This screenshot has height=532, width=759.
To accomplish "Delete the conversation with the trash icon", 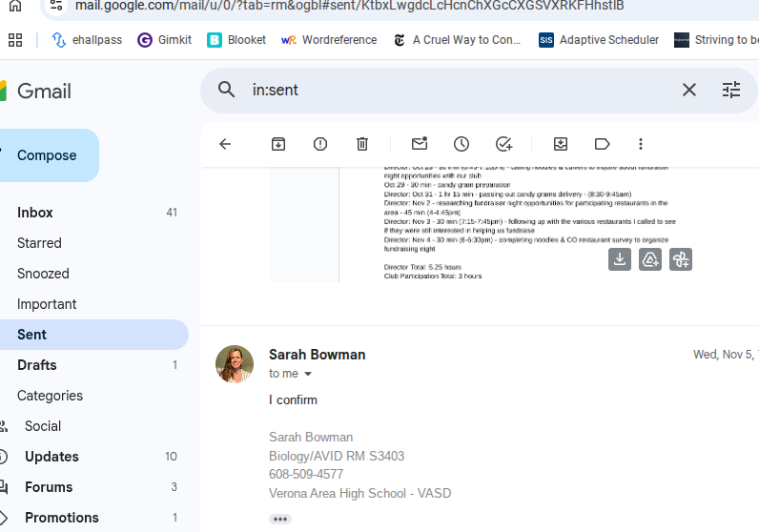I will pyautogui.click(x=362, y=144).
